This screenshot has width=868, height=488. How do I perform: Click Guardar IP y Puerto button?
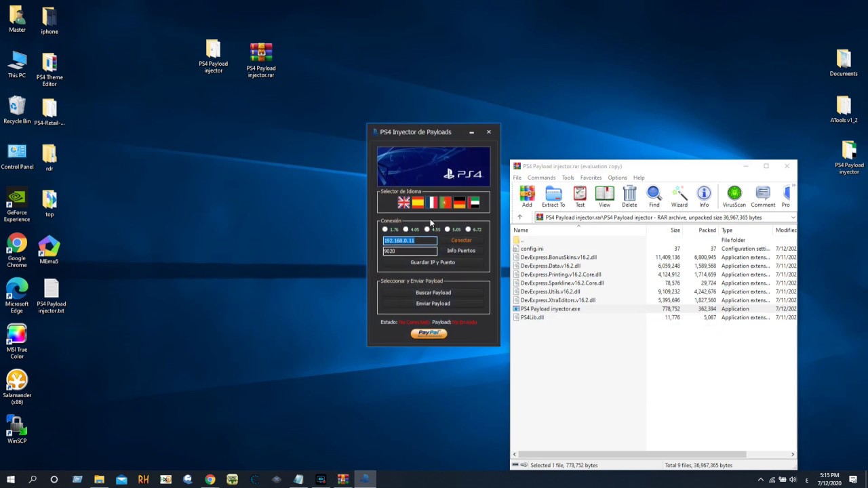[433, 262]
